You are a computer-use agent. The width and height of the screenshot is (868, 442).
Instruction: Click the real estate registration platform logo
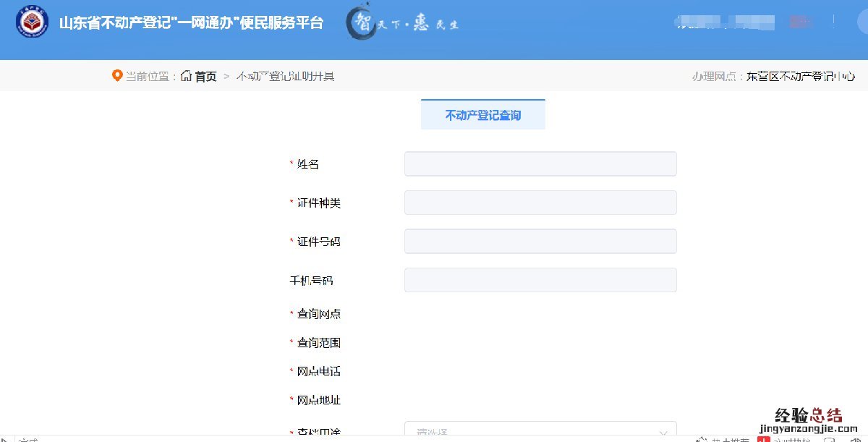tap(32, 23)
